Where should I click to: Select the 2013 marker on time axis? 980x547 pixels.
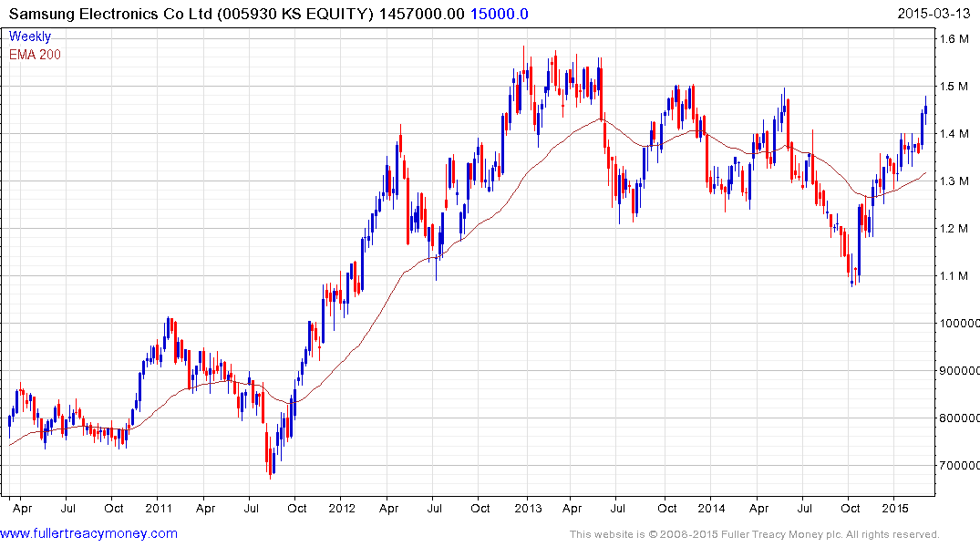pyautogui.click(x=528, y=506)
